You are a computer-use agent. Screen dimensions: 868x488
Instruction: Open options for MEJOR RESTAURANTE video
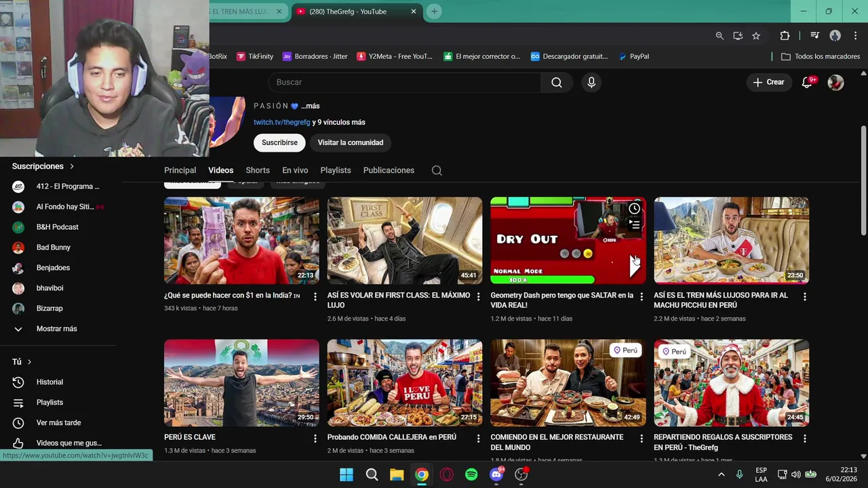642,439
